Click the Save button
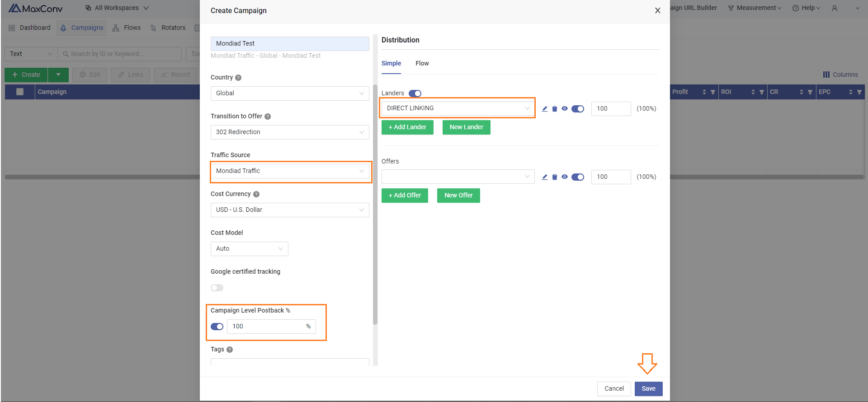 tap(648, 389)
